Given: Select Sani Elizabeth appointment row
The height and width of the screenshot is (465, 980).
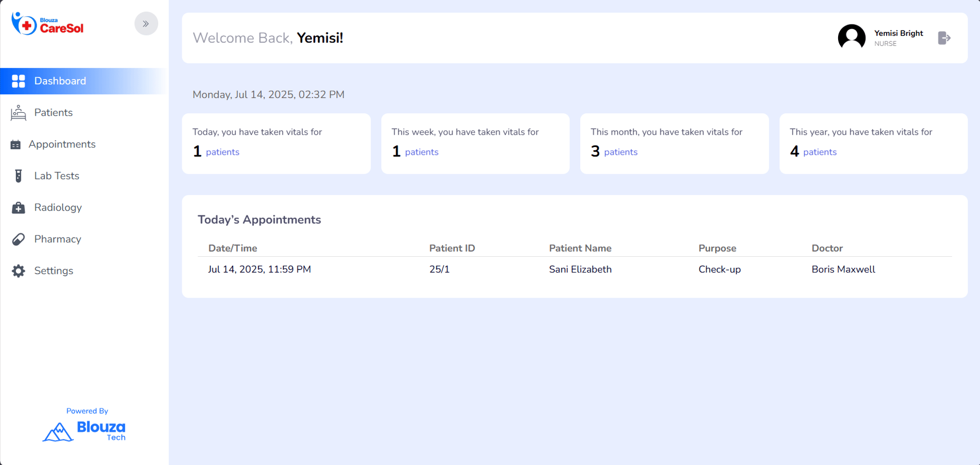Looking at the screenshot, I should click(580, 270).
